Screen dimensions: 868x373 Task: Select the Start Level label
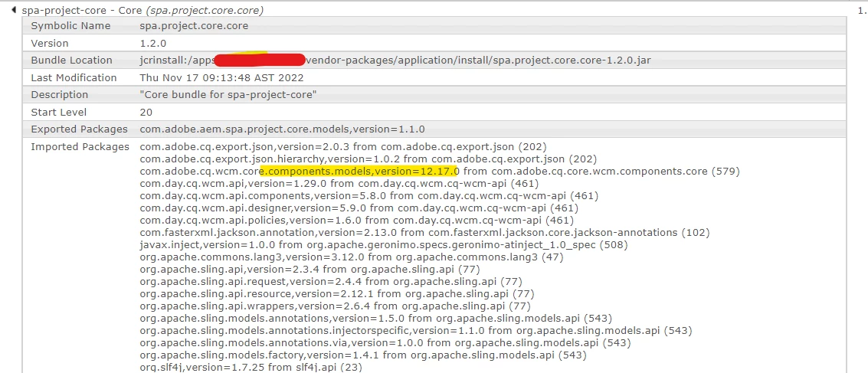click(59, 113)
